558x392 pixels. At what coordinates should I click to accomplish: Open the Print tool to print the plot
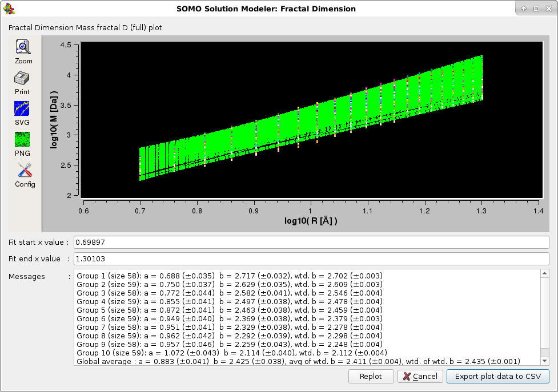22,78
